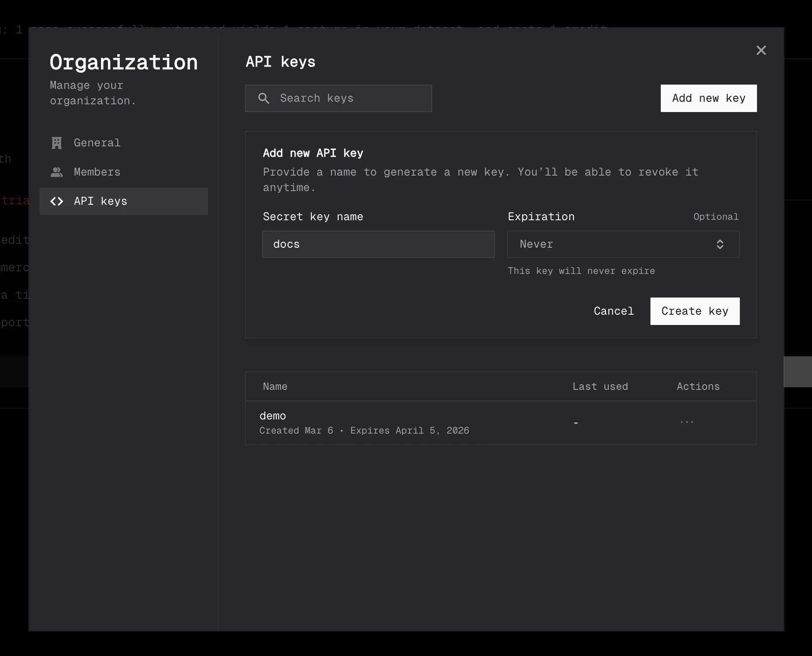812x656 pixels.
Task: Cancel adding the new API key
Action: click(x=614, y=311)
